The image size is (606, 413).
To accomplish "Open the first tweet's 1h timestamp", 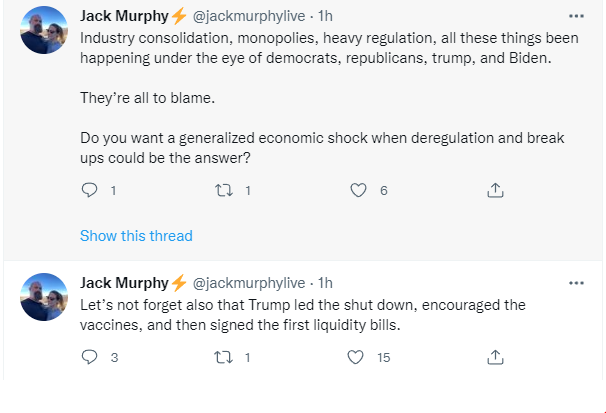I will pyautogui.click(x=325, y=17).
